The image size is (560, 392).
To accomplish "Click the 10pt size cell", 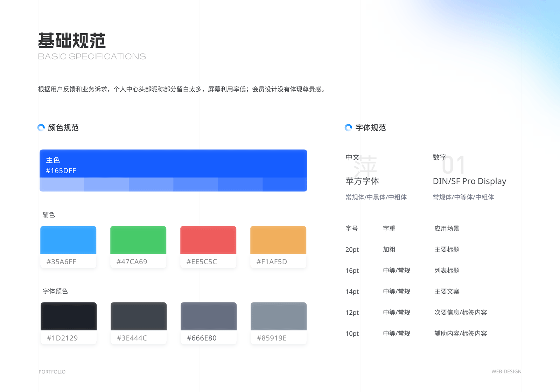I will [352, 334].
